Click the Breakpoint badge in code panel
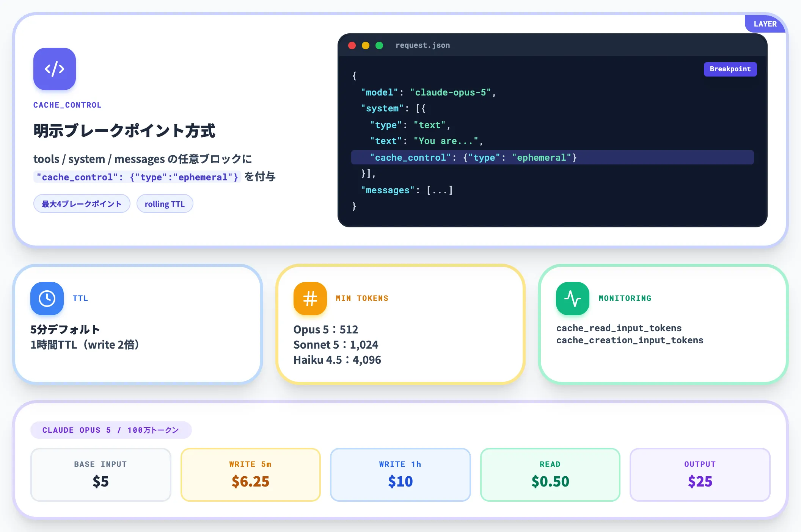The height and width of the screenshot is (532, 801). [730, 69]
